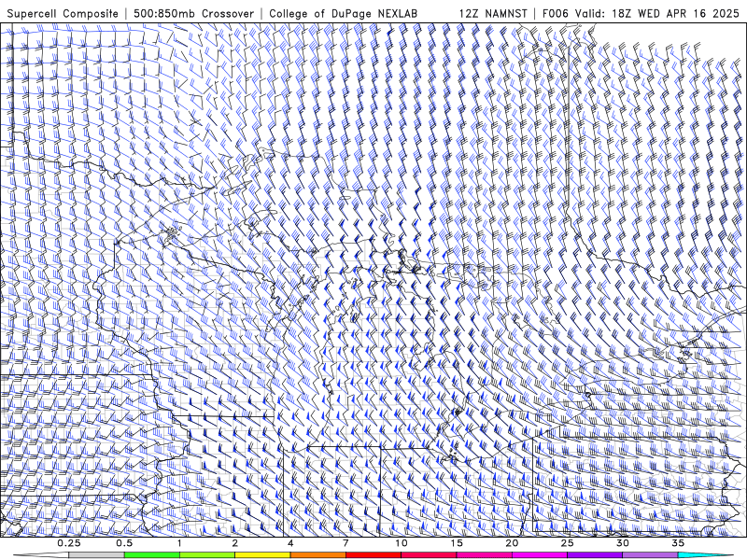Click the '2' legend value

(x=235, y=543)
